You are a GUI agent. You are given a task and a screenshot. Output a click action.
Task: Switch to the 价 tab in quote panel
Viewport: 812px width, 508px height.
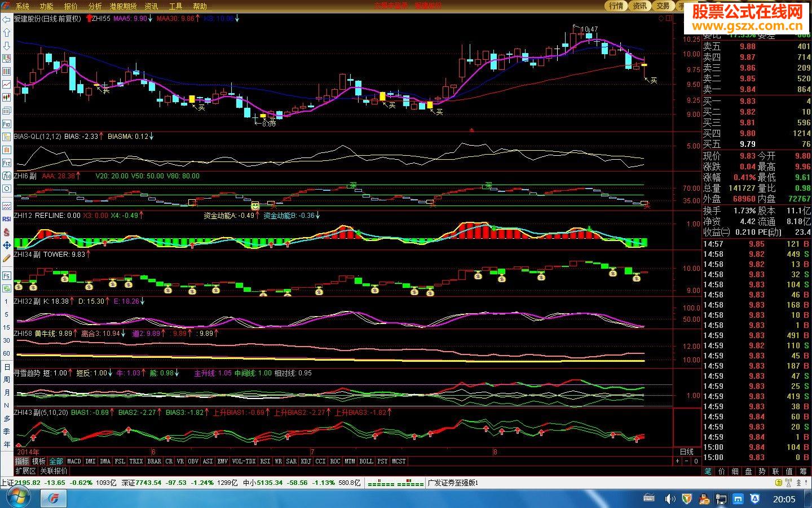(722, 471)
